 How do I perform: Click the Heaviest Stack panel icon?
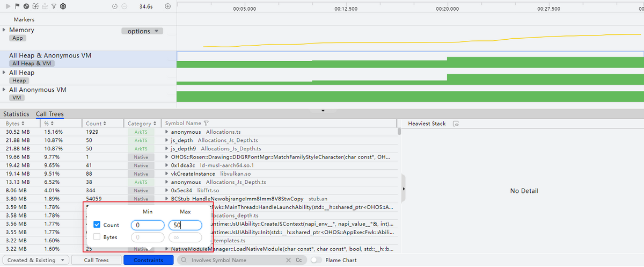click(x=456, y=124)
